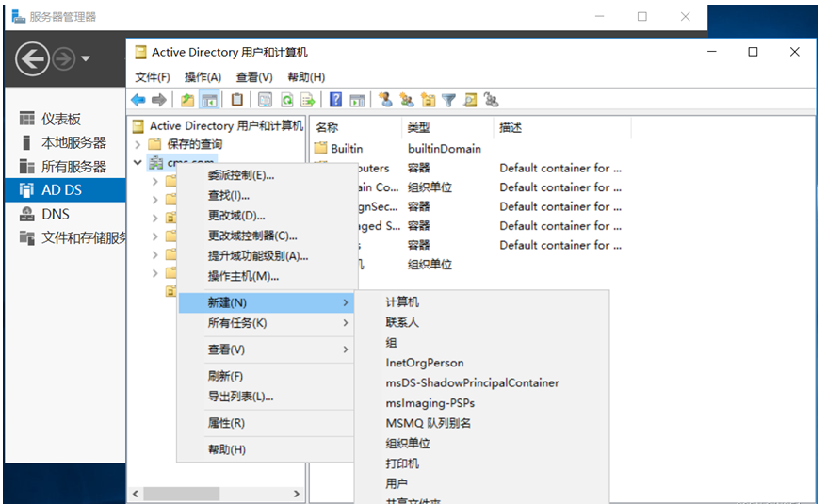Image resolution: width=827 pixels, height=504 pixels.
Task: Expand the 查看(V) submenu in the context menu
Action: [x=267, y=350]
